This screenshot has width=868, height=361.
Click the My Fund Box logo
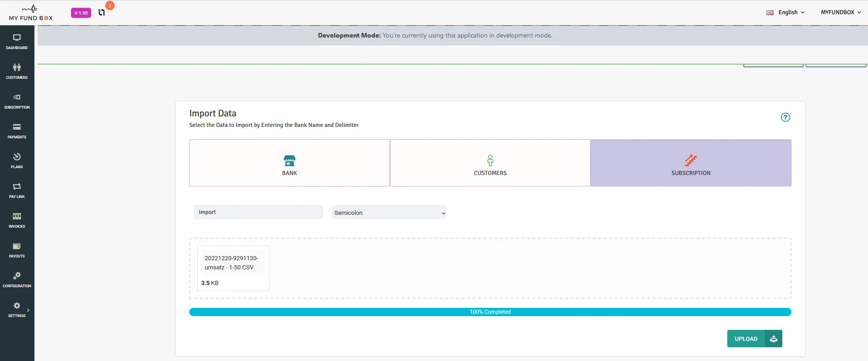pyautogui.click(x=31, y=13)
